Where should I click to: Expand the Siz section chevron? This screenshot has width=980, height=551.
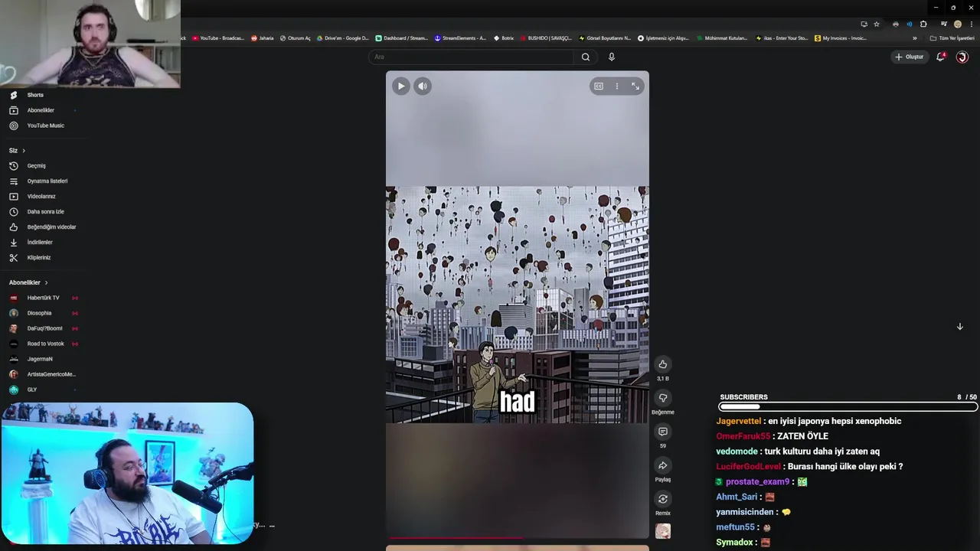click(24, 151)
